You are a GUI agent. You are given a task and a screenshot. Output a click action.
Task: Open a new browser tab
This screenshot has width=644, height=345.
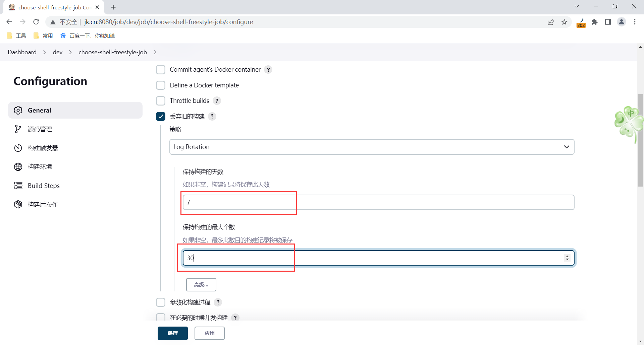(113, 7)
